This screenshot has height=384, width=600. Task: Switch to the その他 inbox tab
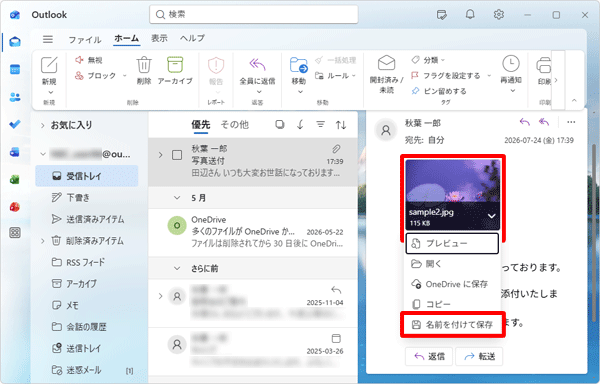(235, 124)
